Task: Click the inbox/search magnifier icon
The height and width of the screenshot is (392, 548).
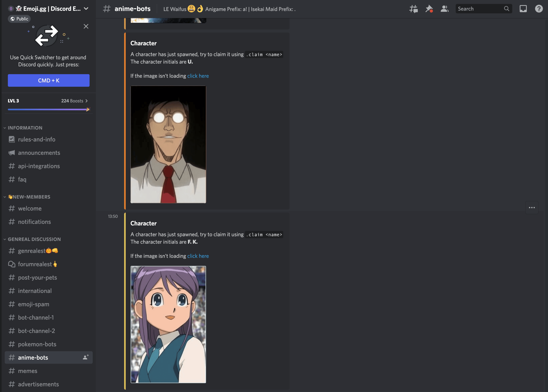Action: [506, 9]
